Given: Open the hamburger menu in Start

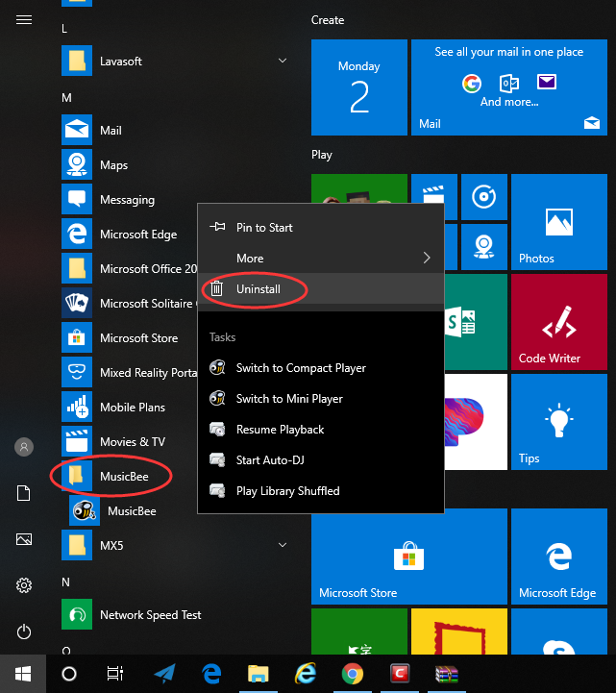Looking at the screenshot, I should tap(24, 20).
